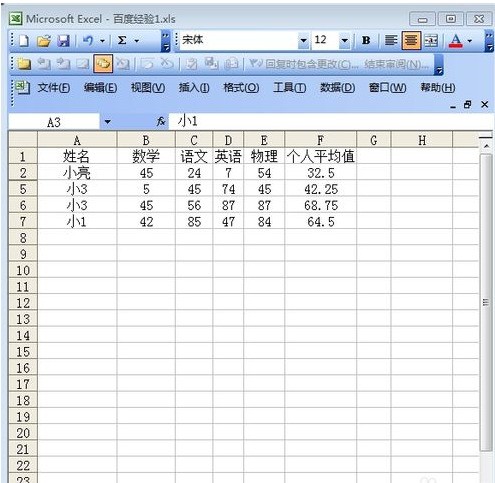Viewport: 495px width, 483px height.
Task: Select column F header
Action: pyautogui.click(x=320, y=140)
